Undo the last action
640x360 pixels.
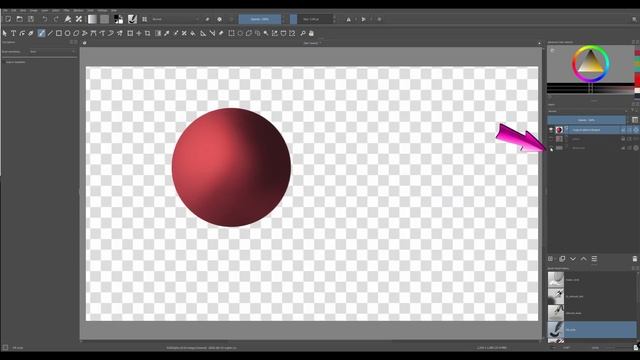point(44,19)
